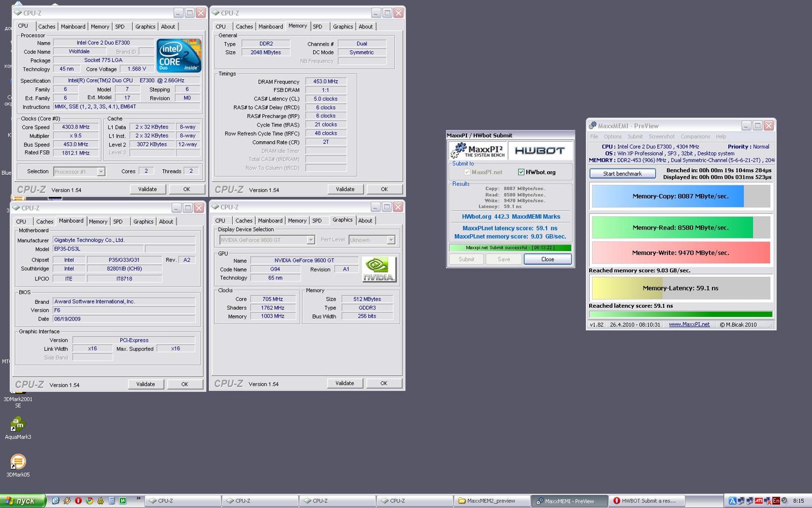
Task: Click Validate in the CPU tab window
Action: point(147,189)
